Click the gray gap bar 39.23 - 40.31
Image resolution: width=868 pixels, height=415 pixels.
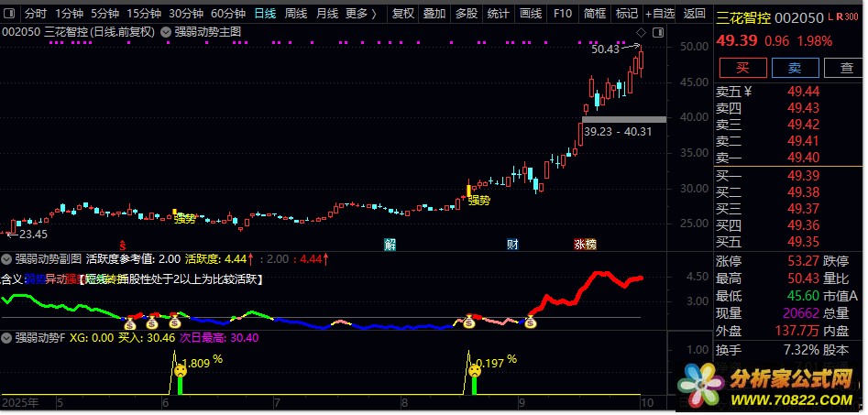[624, 119]
